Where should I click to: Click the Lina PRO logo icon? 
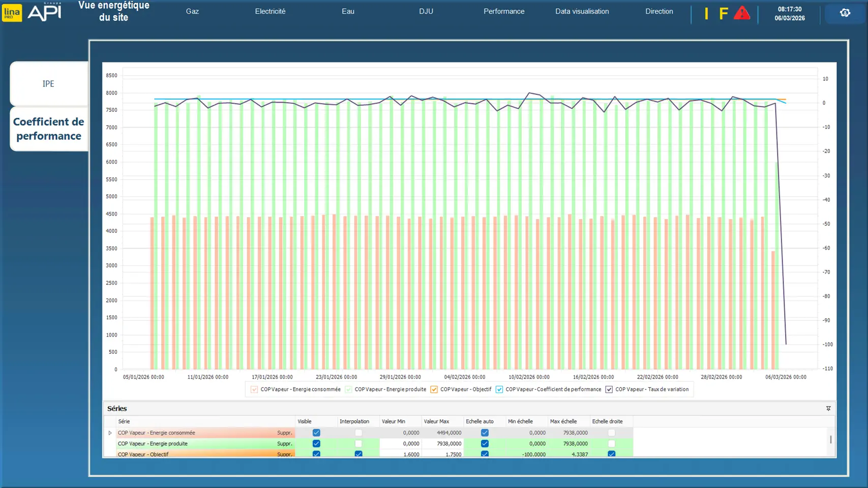pyautogui.click(x=12, y=13)
